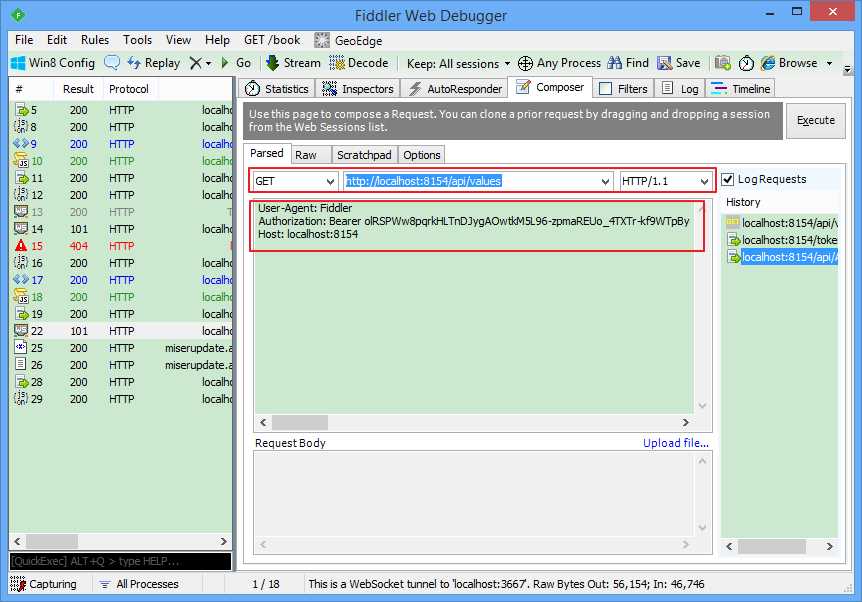
Task: Select localhost:8154/token history entry
Action: click(782, 240)
